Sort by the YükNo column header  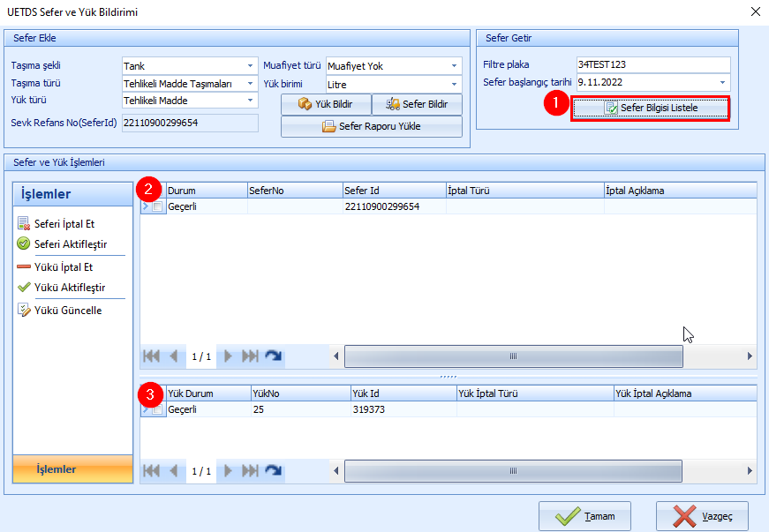coord(301,393)
